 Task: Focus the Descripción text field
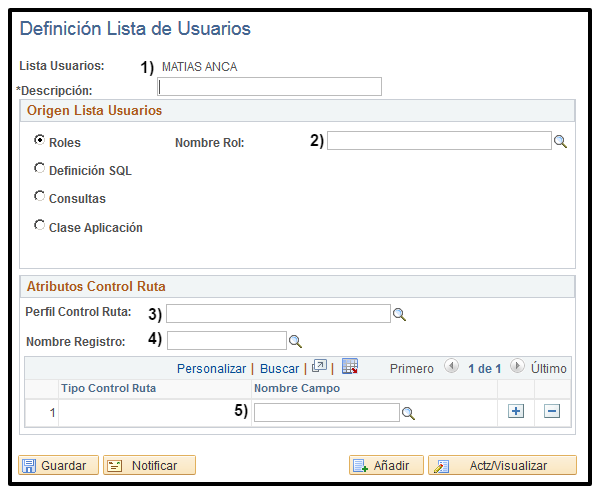pyautogui.click(x=270, y=87)
